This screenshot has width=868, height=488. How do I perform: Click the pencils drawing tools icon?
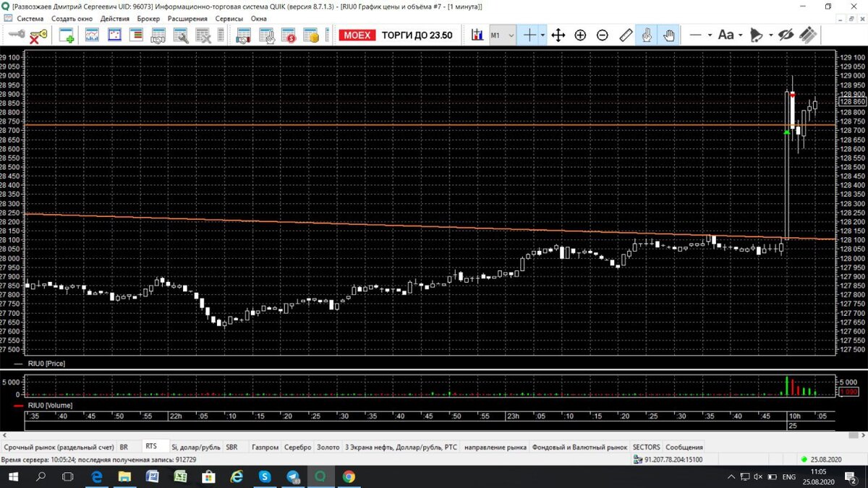(809, 35)
